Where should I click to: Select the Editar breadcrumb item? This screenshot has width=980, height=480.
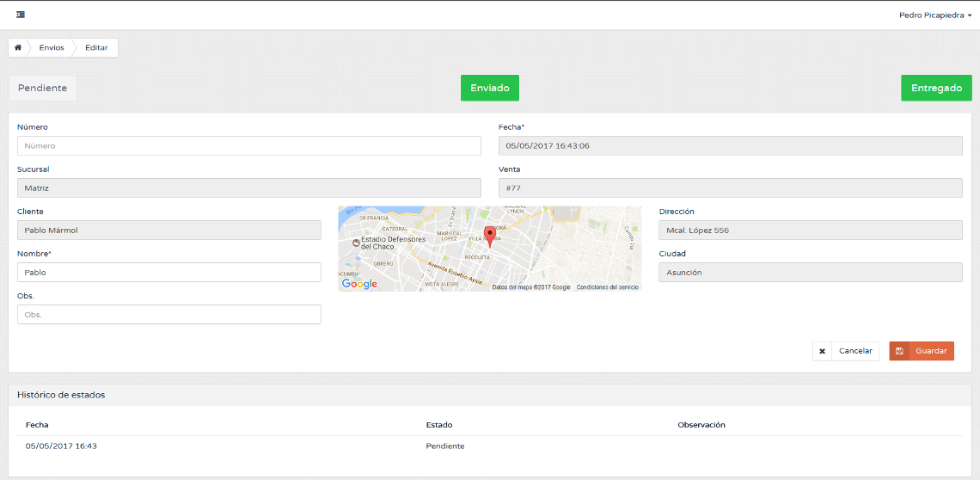(96, 47)
